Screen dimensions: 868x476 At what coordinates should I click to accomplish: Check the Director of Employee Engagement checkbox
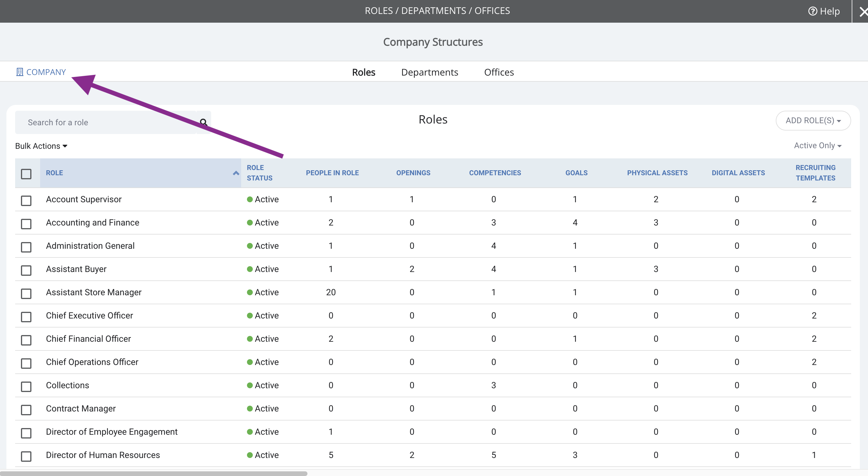[x=26, y=433]
